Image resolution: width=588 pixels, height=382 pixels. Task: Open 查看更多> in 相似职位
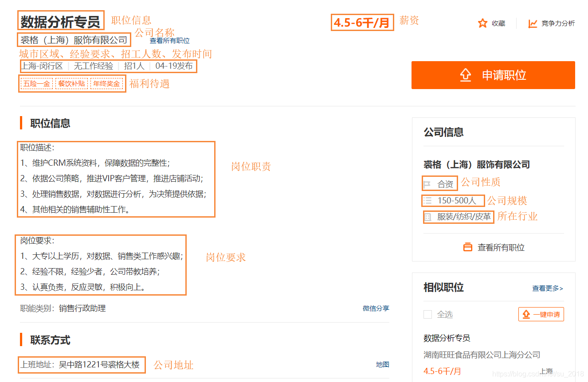coord(548,288)
